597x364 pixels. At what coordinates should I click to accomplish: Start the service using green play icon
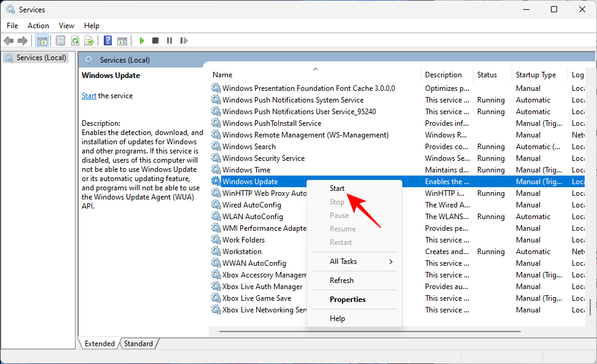tap(141, 40)
